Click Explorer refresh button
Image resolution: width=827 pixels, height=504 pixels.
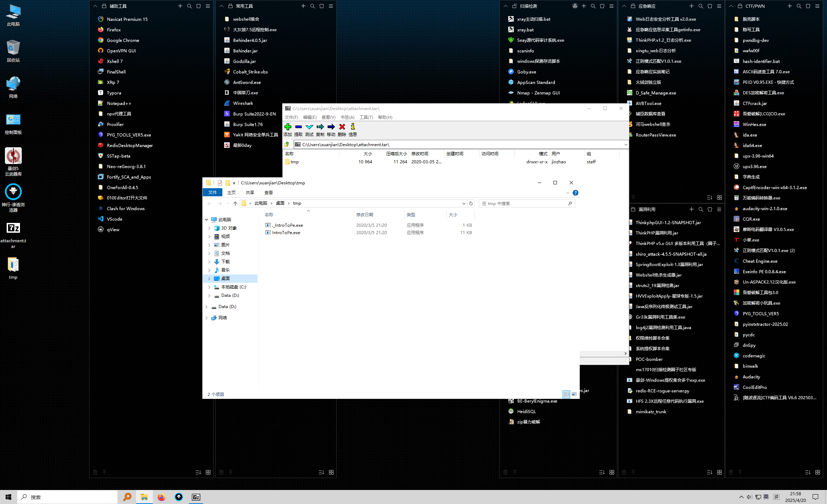pos(471,203)
